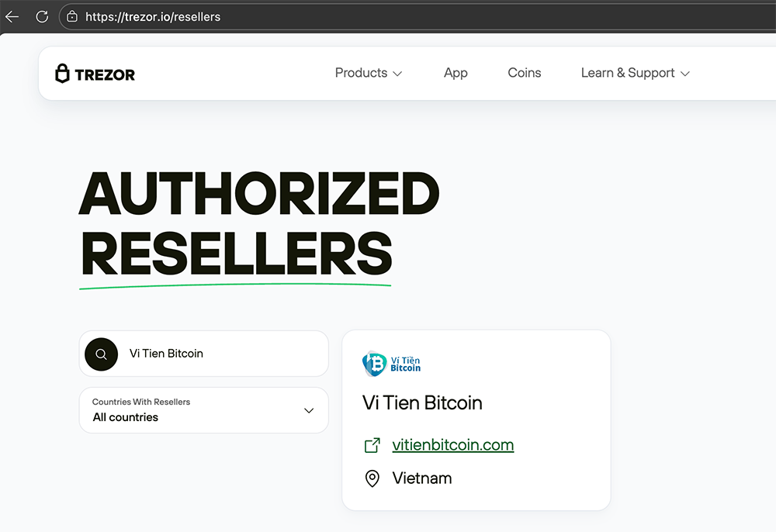Reload the page with the refresh icon
The image size is (776, 532).
tap(42, 16)
